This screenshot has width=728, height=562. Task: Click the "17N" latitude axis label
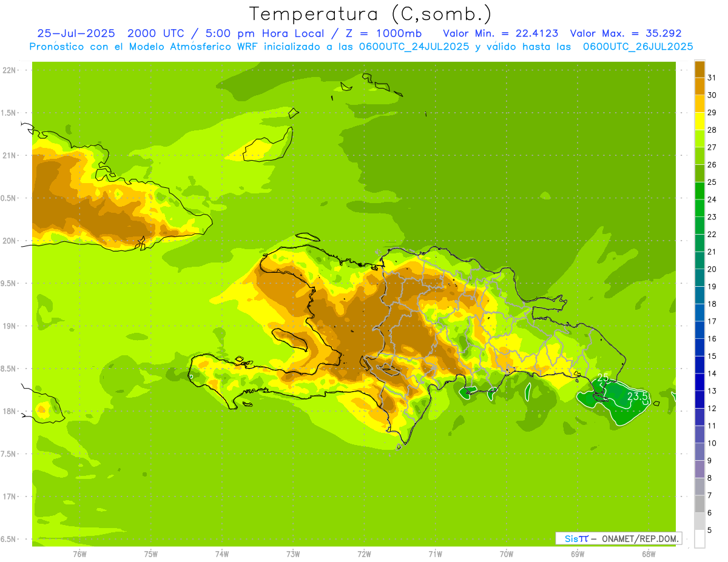(x=9, y=497)
